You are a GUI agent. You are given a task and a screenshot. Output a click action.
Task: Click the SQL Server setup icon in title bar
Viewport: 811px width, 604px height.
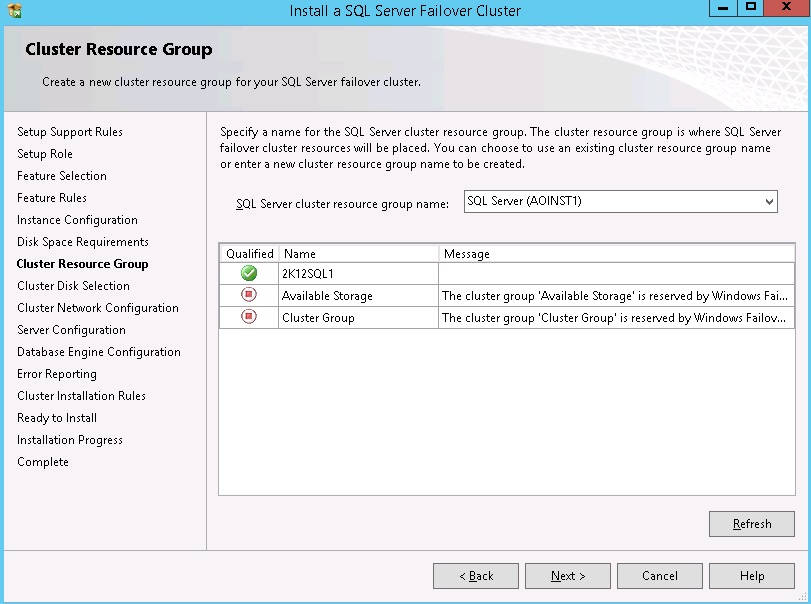click(14, 10)
